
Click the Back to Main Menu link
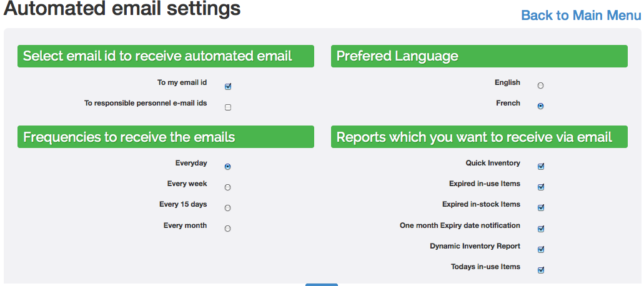(x=580, y=16)
